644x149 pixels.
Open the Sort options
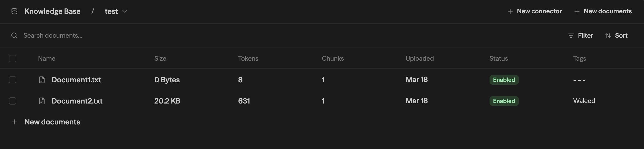point(616,36)
